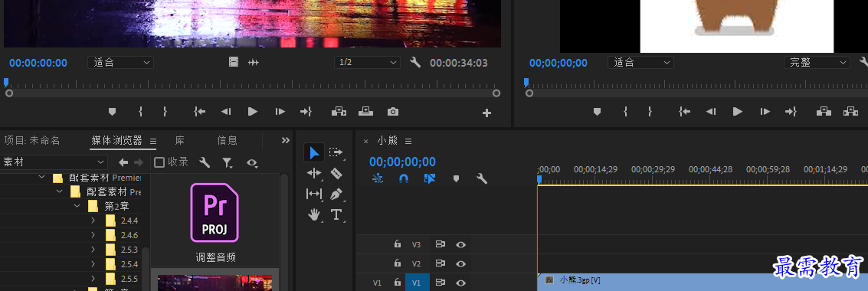The width and height of the screenshot is (868, 291).
Task: Lock the V2 track
Action: click(397, 263)
